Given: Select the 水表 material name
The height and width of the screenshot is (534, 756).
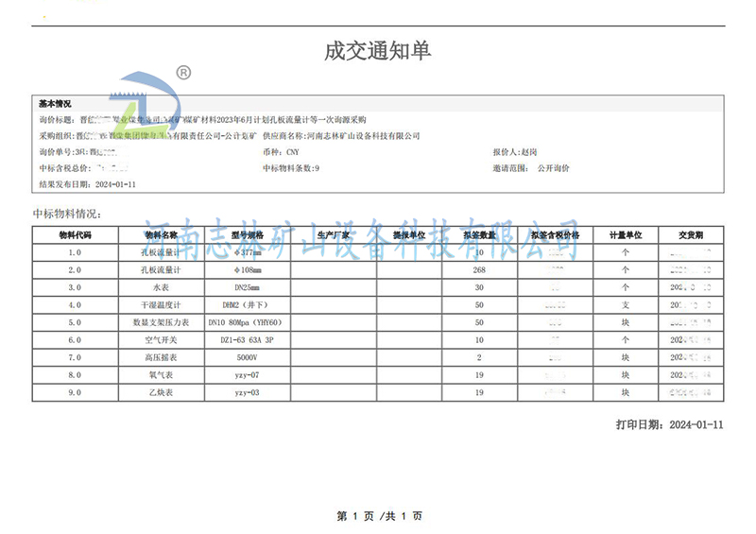Looking at the screenshot, I should pyautogui.click(x=161, y=287).
